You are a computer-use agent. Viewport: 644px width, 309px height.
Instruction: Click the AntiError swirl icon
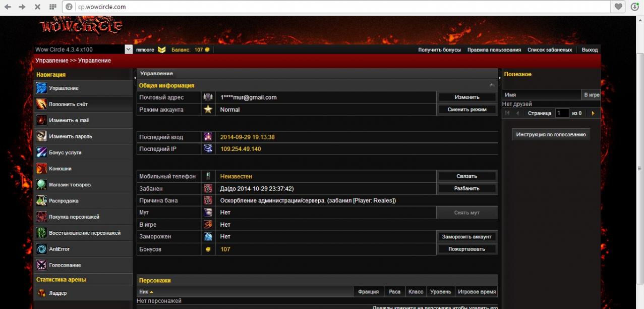(x=41, y=249)
